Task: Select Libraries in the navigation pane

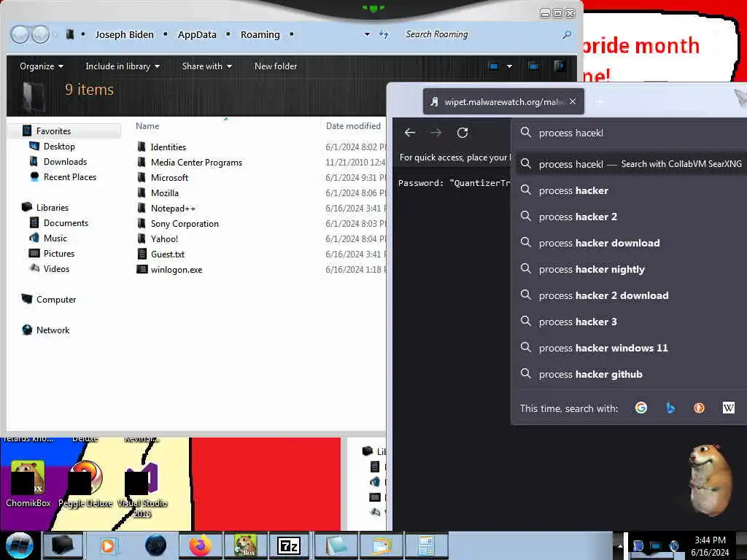Action: (53, 208)
